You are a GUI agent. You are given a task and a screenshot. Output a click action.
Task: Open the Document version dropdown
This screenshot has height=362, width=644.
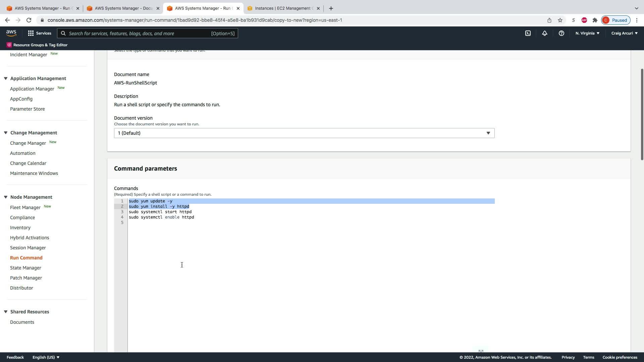pyautogui.click(x=304, y=133)
